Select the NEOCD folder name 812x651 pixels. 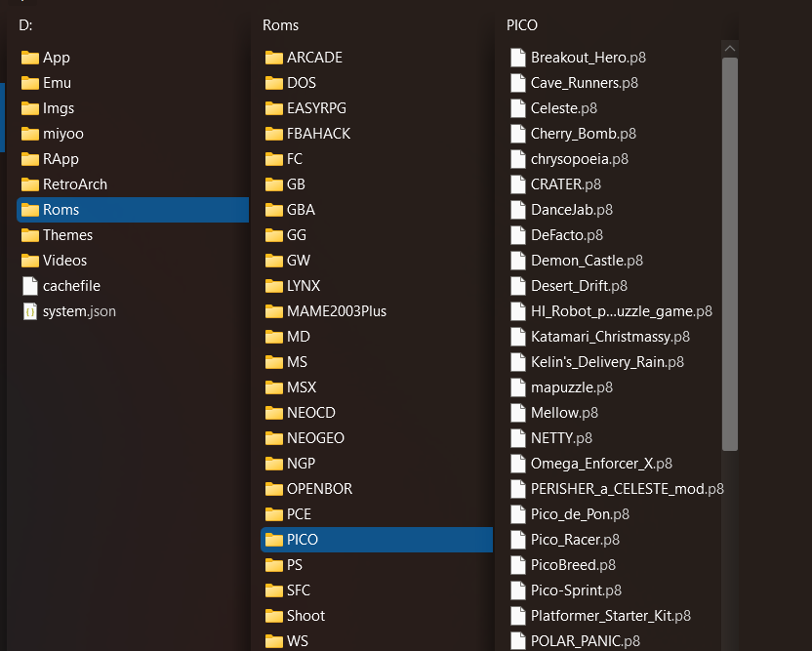[311, 413]
